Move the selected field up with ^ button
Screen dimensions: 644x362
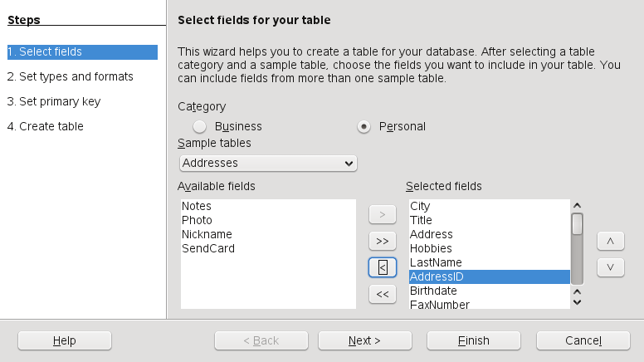pyautogui.click(x=610, y=241)
